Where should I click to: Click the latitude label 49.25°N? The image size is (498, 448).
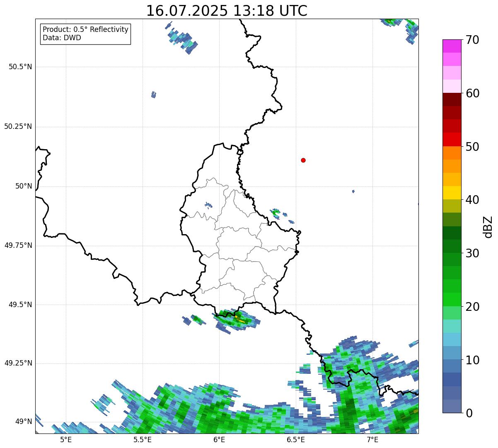point(18,363)
